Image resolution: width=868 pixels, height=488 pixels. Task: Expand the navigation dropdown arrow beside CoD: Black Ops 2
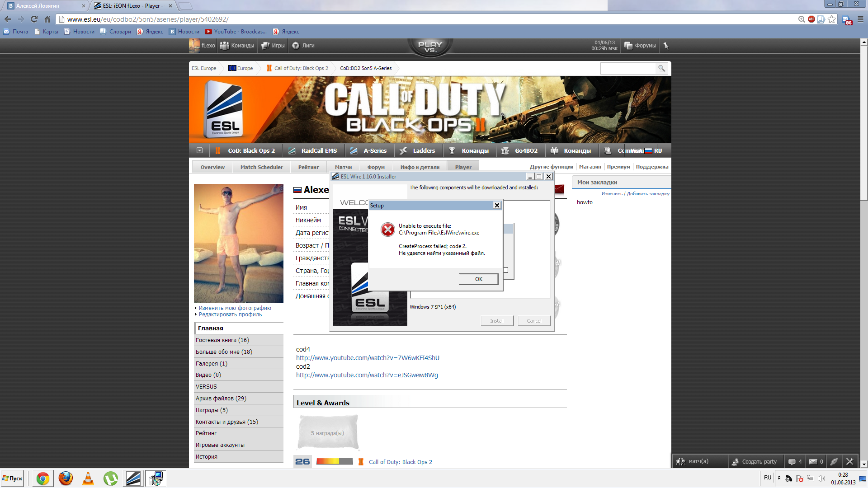click(x=199, y=150)
